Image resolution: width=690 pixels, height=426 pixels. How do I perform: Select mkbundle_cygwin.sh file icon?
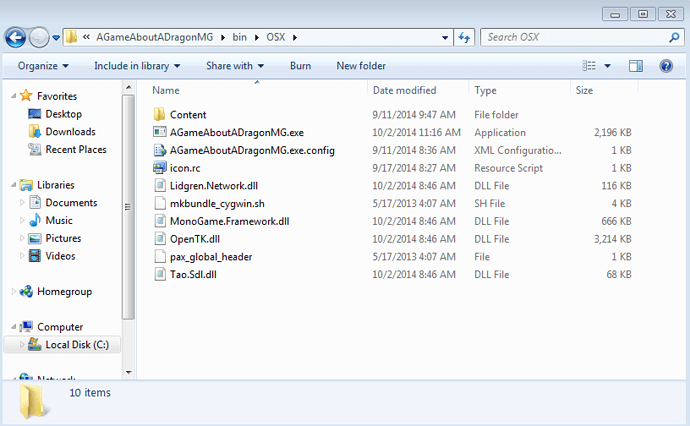[160, 203]
